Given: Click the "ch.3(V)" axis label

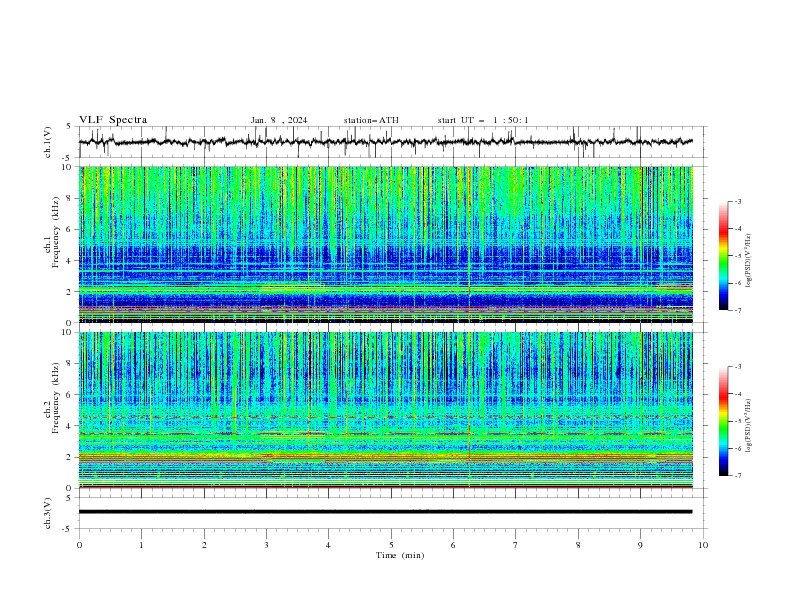Looking at the screenshot, I should [x=48, y=513].
